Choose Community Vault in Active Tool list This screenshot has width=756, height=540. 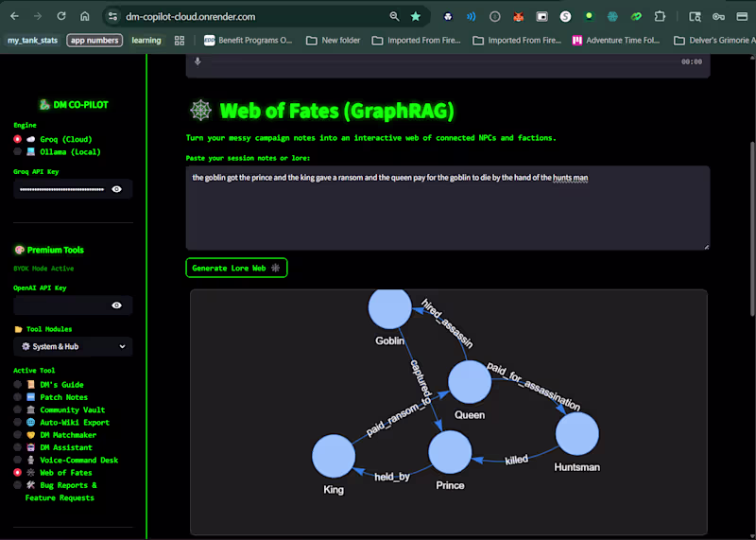coord(60,409)
